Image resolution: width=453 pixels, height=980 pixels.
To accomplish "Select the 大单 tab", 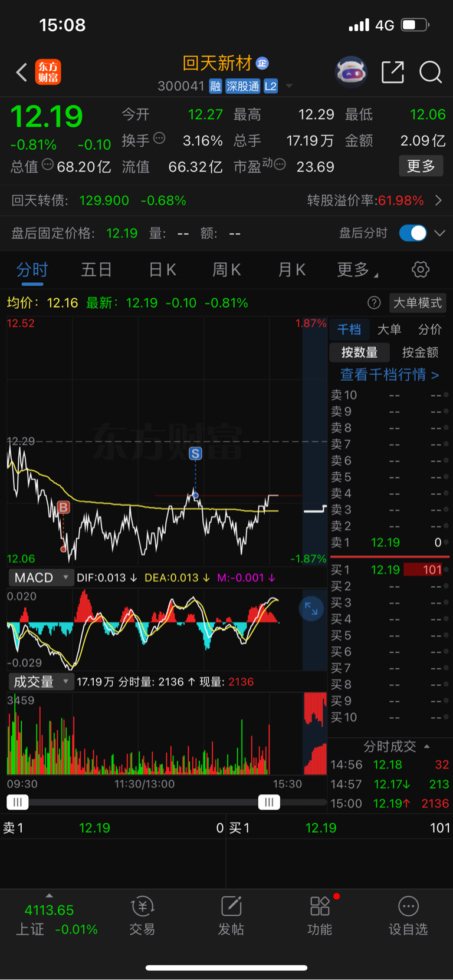I will click(x=389, y=329).
